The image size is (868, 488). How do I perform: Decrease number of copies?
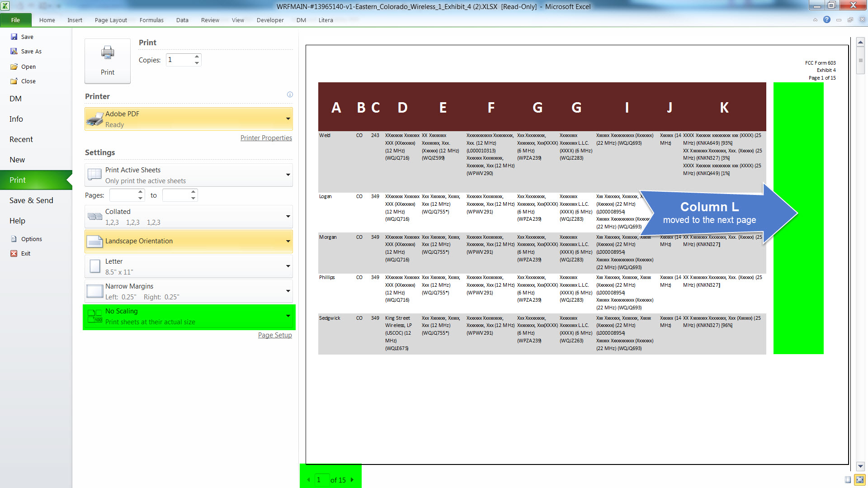[197, 63]
